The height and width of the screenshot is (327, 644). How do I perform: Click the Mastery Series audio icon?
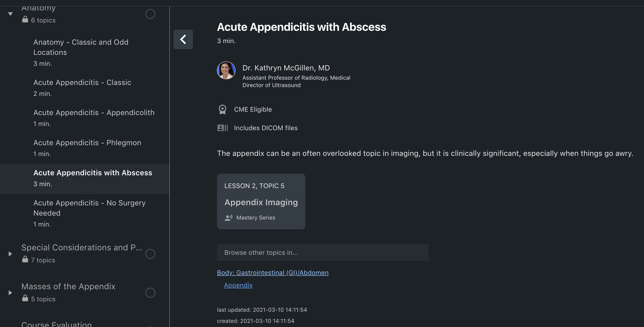click(228, 217)
